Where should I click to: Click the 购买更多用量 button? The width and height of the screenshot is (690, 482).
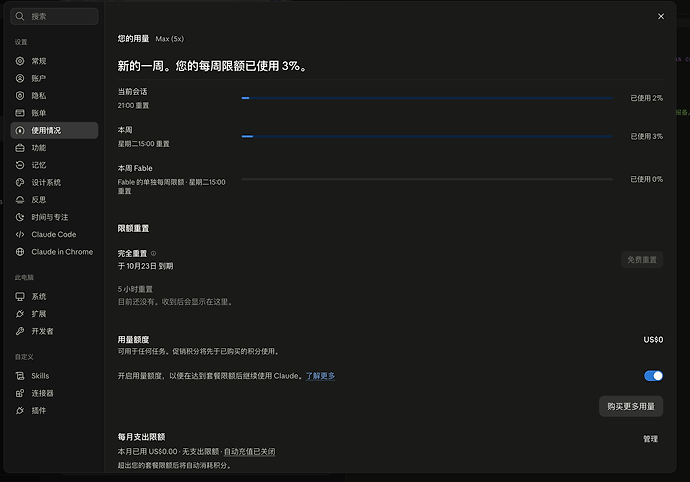pos(631,406)
